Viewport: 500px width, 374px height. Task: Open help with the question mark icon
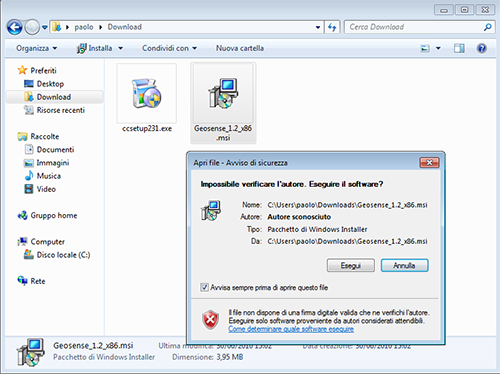pyautogui.click(x=481, y=48)
